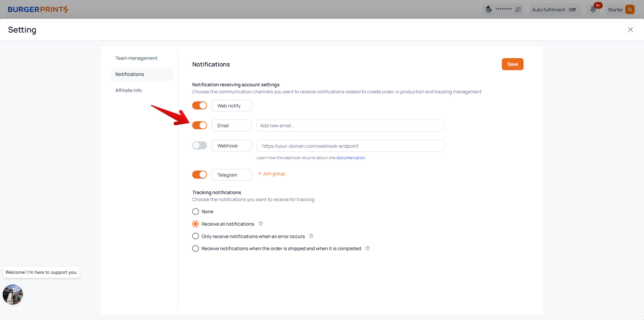The image size is (644, 320).
Task: Go to Affiliate info section
Action: (128, 90)
